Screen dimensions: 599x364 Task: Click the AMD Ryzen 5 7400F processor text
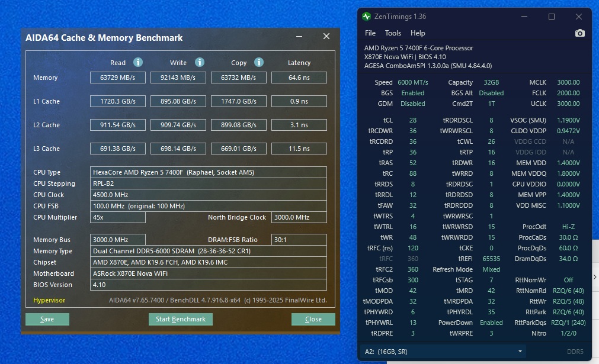coord(418,48)
